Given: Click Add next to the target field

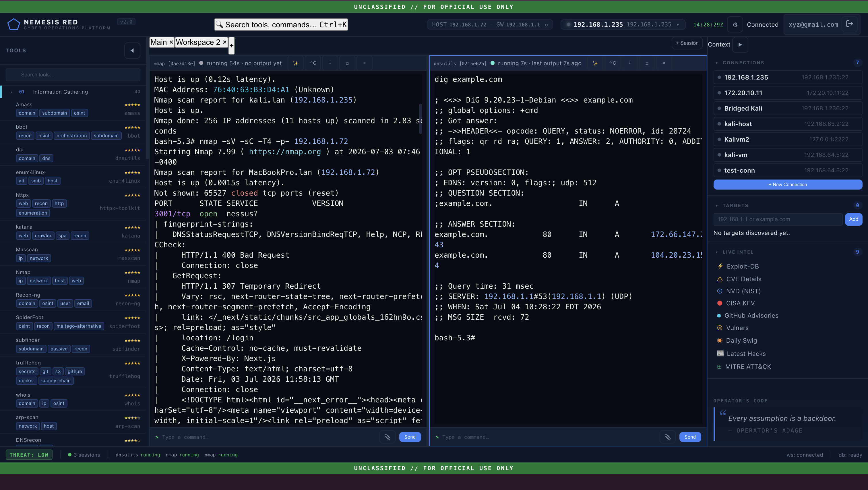Looking at the screenshot, I should (854, 219).
